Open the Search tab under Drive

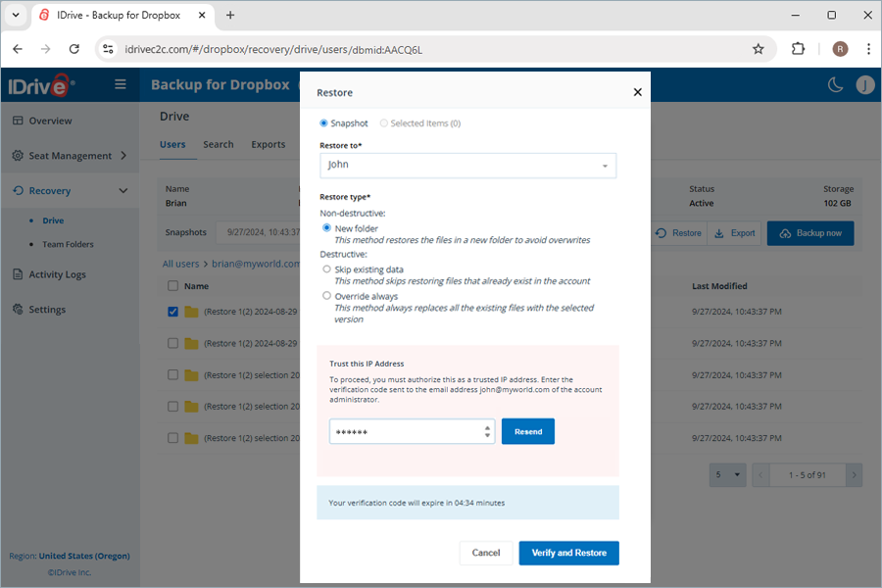(x=218, y=144)
